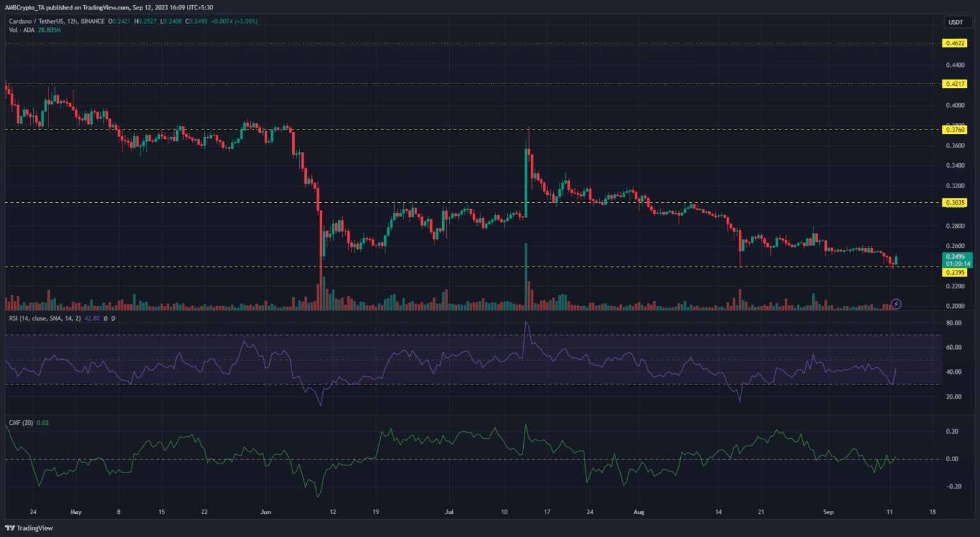Select the 0.3760 resistance price label
The height and width of the screenshot is (537, 980).
pos(954,130)
